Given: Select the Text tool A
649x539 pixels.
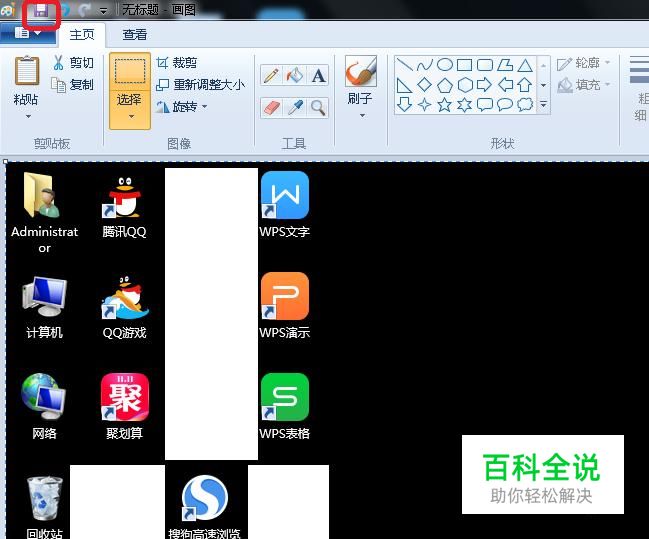Looking at the screenshot, I should (318, 76).
